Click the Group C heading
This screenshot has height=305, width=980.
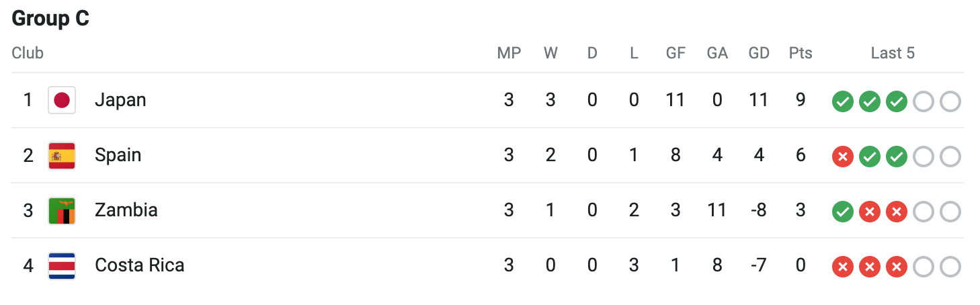50,19
